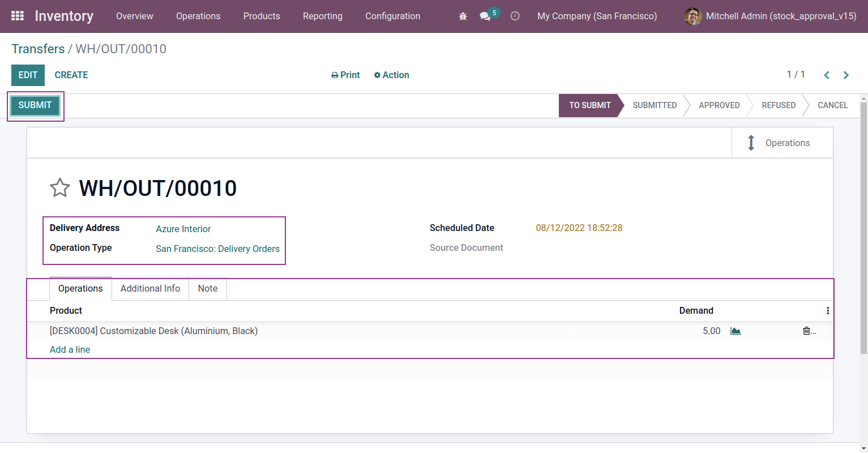Open optional columns kebab menu

[x=828, y=310]
